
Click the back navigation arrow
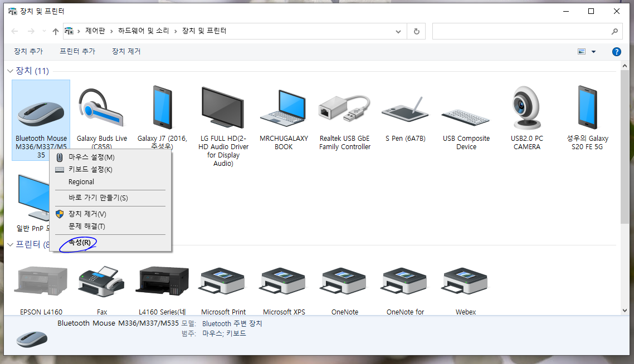pos(15,31)
